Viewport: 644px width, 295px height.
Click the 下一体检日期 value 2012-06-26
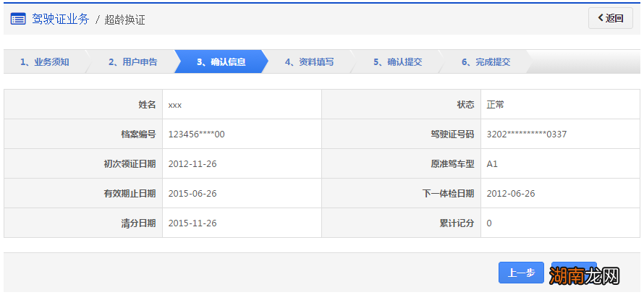click(510, 194)
